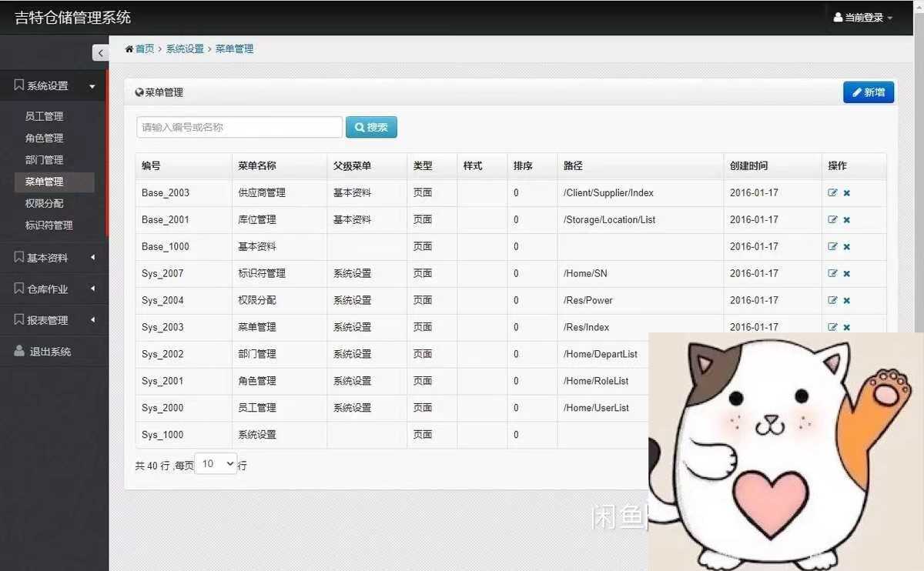The width and height of the screenshot is (924, 571).
Task: Open 标识符管理 in the sidebar
Action: click(49, 225)
